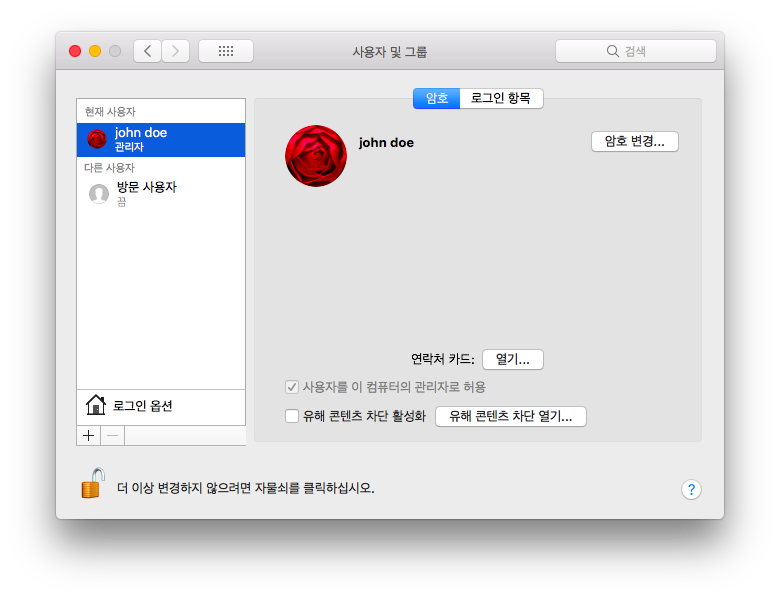Click the 연락처 카드: label

pyautogui.click(x=443, y=359)
